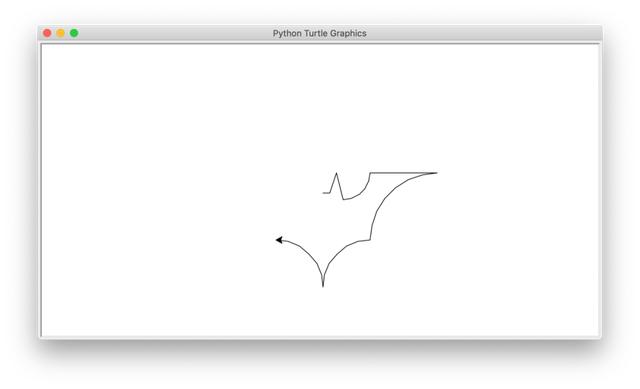640x389 pixels.
Task: Click the pointed ear peak of the bat outline
Action: click(x=336, y=173)
